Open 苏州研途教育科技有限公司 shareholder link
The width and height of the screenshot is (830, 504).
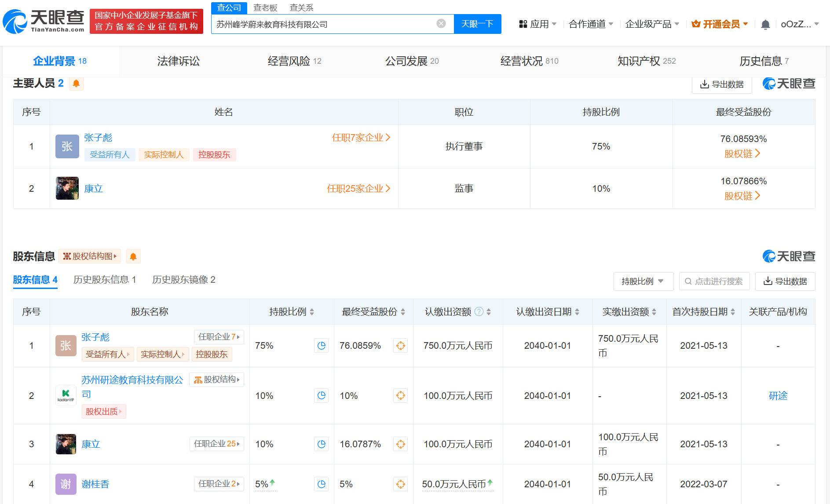[x=132, y=387]
